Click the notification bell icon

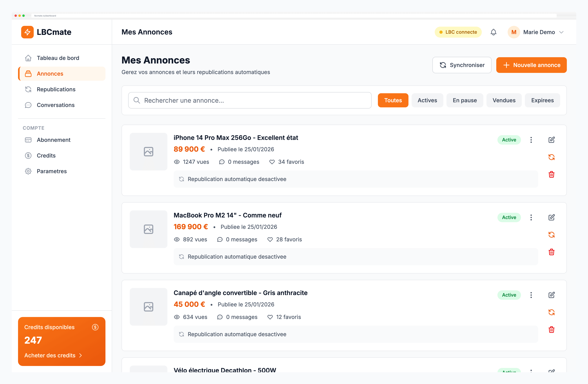click(x=493, y=32)
